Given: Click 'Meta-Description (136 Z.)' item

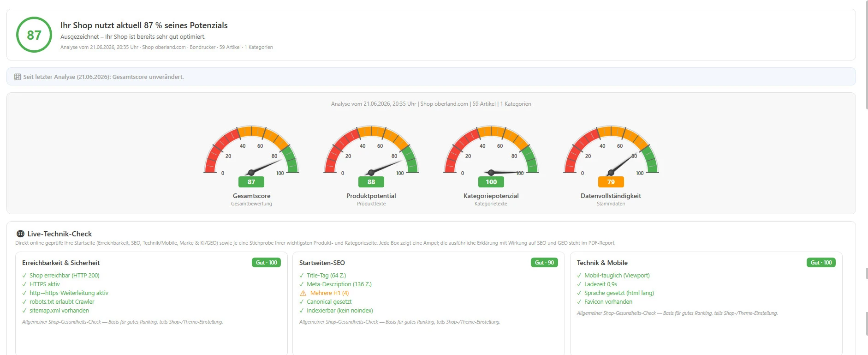Looking at the screenshot, I should [339, 284].
